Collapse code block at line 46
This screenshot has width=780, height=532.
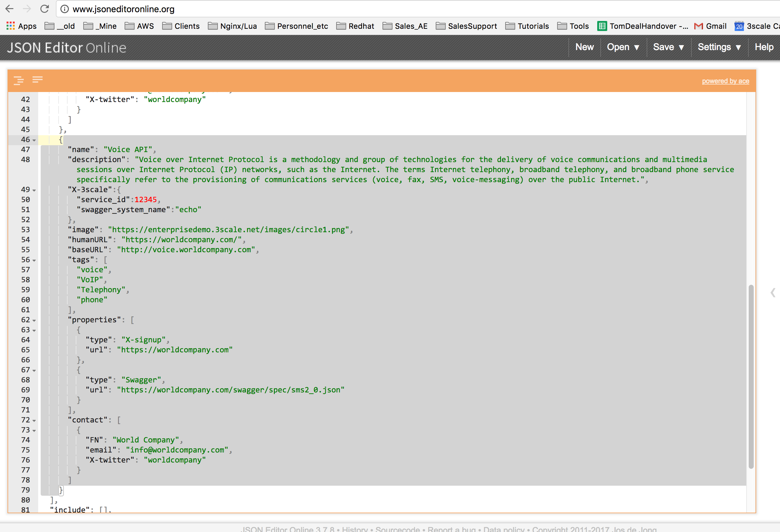34,140
